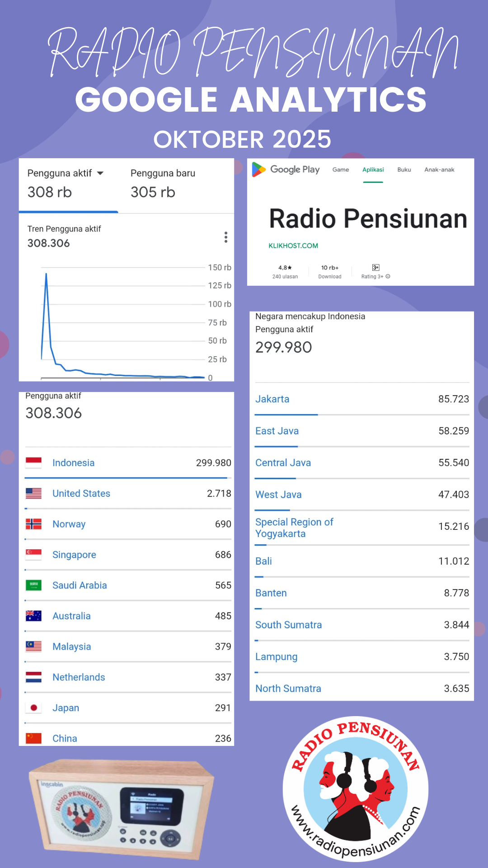The height and width of the screenshot is (868, 488).
Task: Click the Saudi Arabia flag icon
Action: click(x=34, y=585)
